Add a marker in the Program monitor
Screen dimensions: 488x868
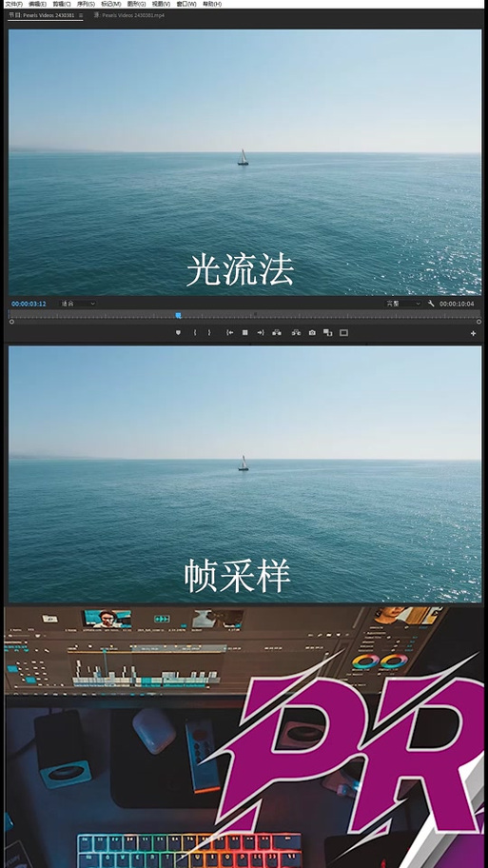178,333
